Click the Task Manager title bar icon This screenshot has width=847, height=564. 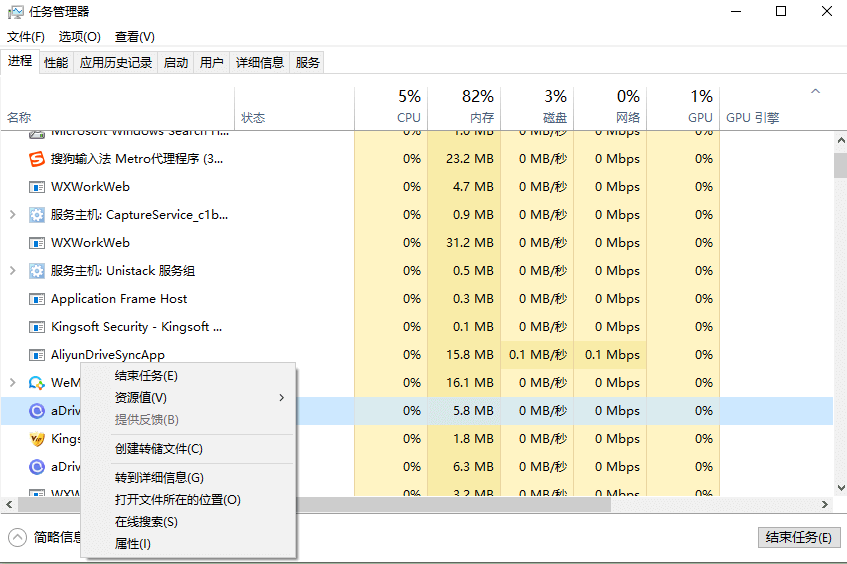(16, 12)
